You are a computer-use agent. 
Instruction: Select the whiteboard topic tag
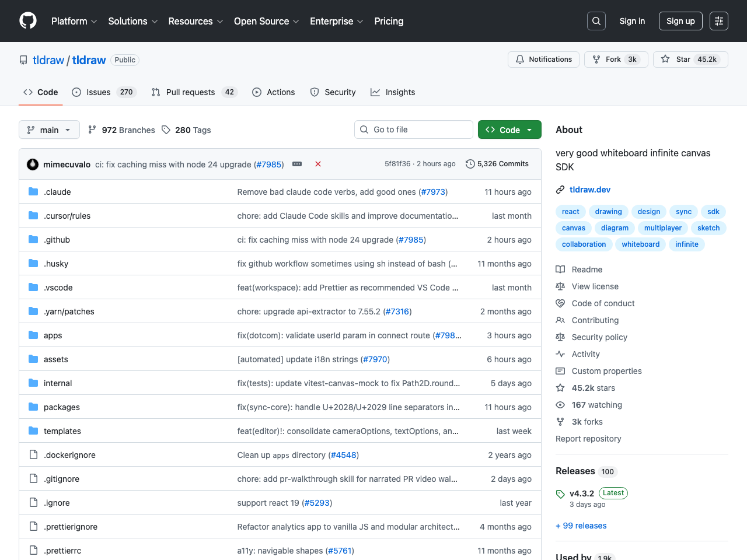pyautogui.click(x=640, y=244)
